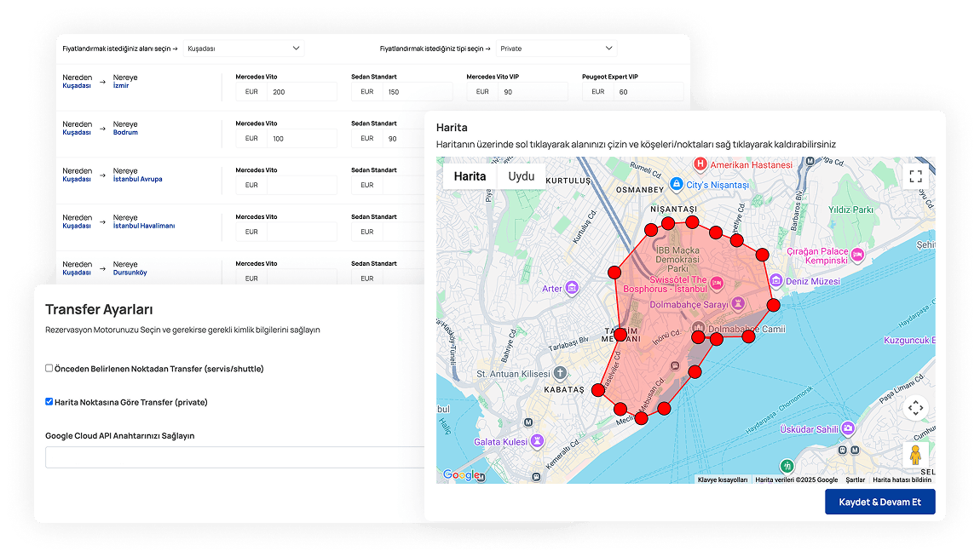Viewport: 980px width, 557px height.
Task: Click the Galata Kulesi marker icon
Action: (537, 441)
